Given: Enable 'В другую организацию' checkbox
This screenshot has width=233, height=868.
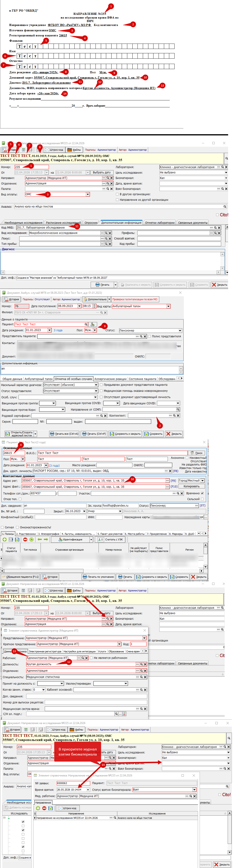Looking at the screenshot, I should (x=117, y=194).
